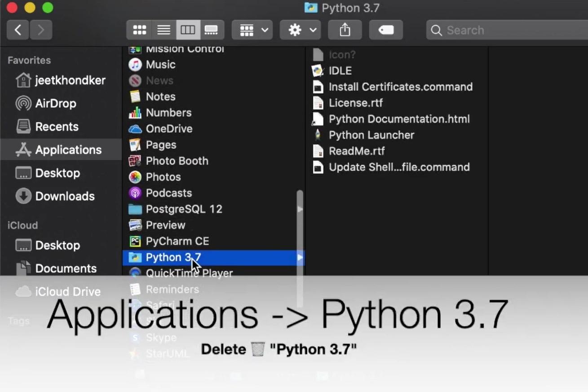Go back with the left chevron button

(18, 30)
